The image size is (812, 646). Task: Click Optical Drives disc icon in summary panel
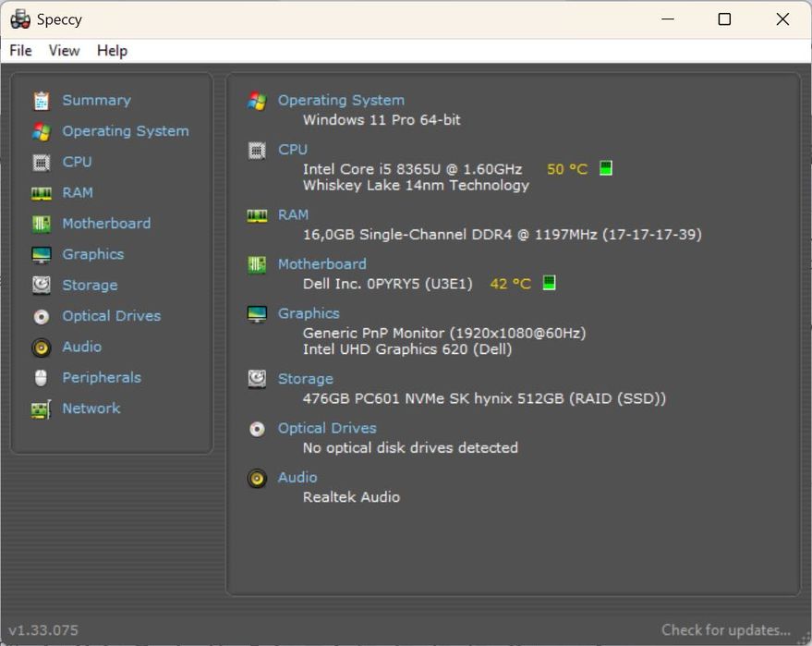[x=257, y=429]
